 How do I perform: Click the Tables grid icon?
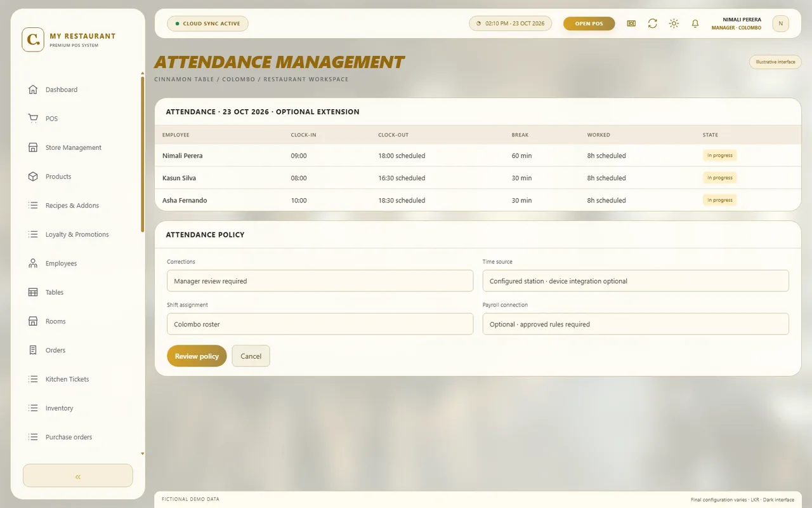[33, 292]
